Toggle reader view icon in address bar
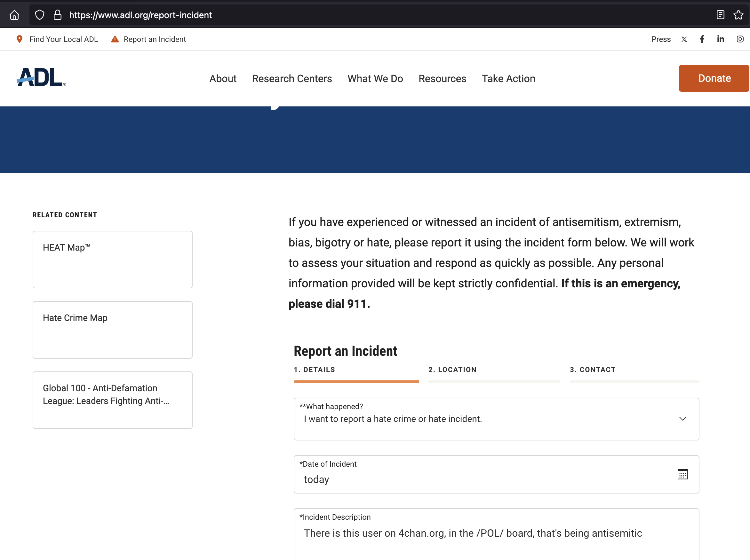 [720, 15]
